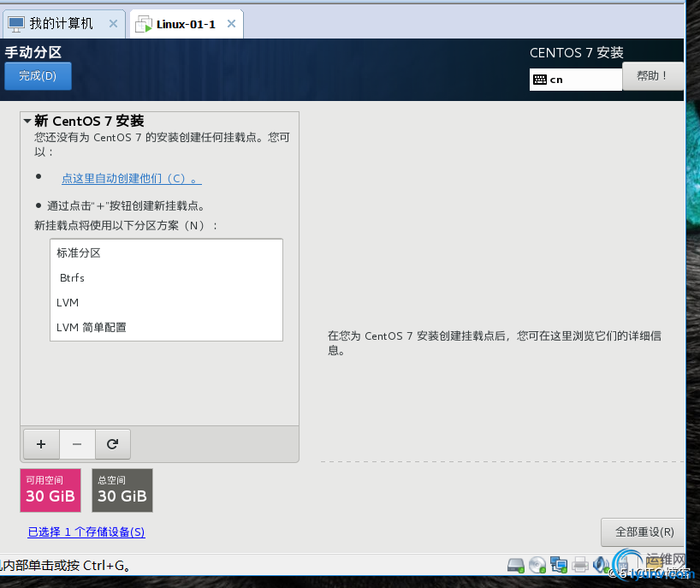Open the 已选择 1 个存储设备(S) link
Viewport: 700px width, 588px height.
coord(86,532)
